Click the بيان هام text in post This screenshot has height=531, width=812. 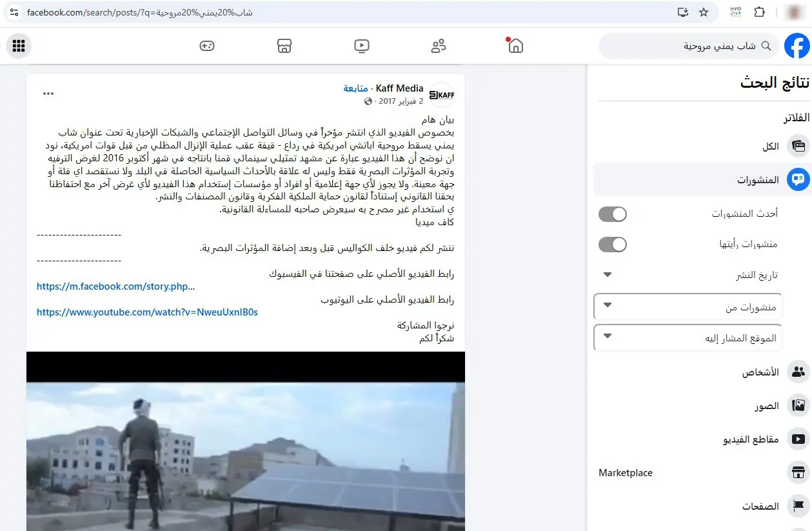click(x=437, y=120)
